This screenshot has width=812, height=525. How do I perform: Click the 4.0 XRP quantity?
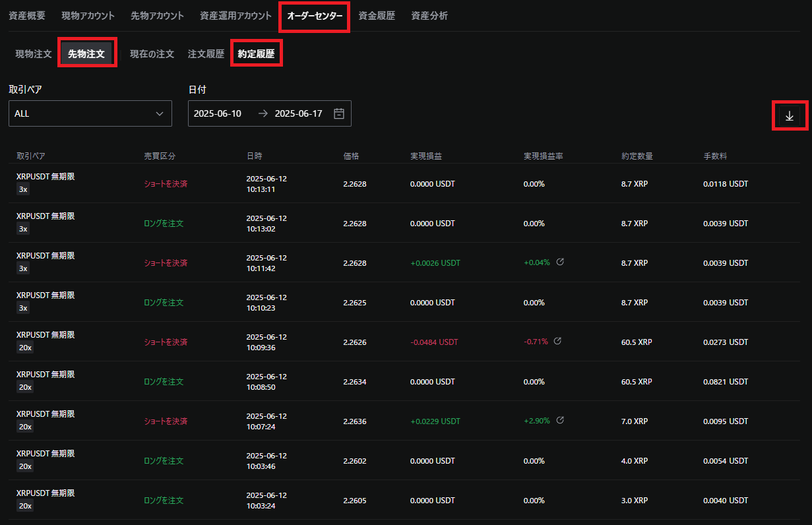tap(635, 461)
